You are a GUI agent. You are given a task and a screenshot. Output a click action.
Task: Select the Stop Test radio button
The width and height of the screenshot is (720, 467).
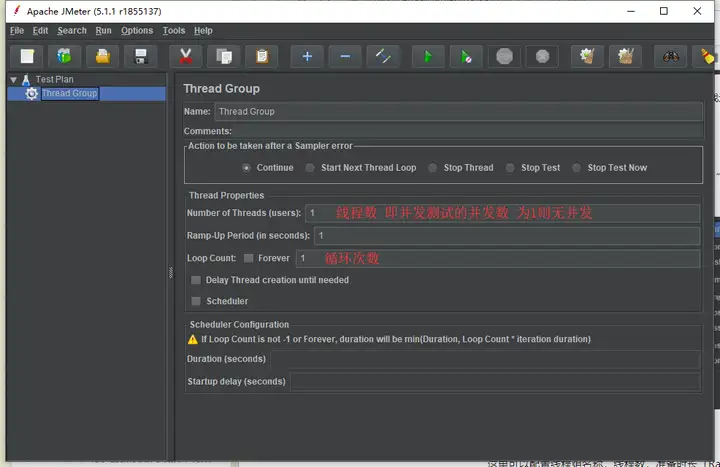tap(510, 168)
